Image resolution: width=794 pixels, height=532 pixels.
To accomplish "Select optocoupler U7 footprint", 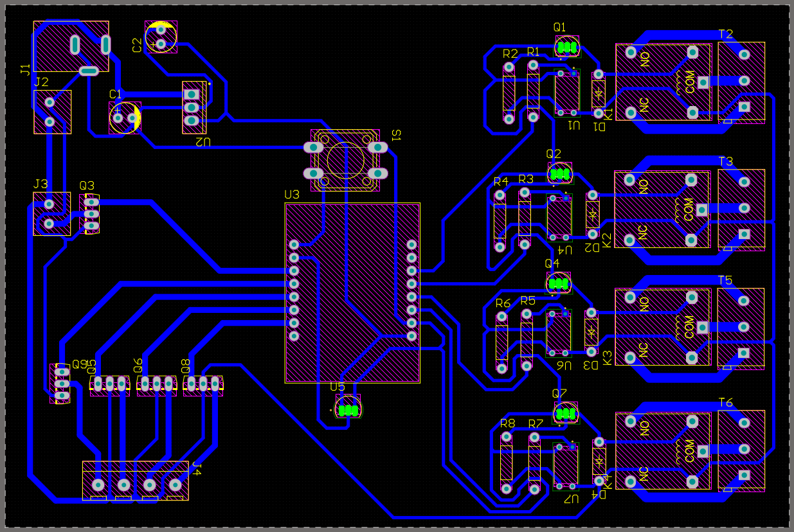I will click(x=566, y=465).
